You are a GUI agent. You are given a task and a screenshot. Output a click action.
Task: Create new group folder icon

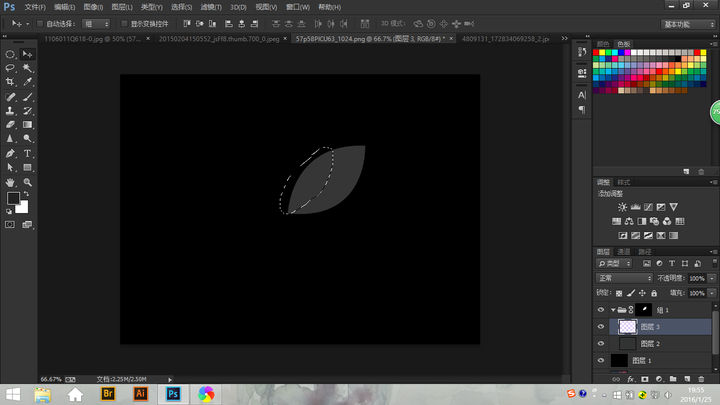coord(673,379)
